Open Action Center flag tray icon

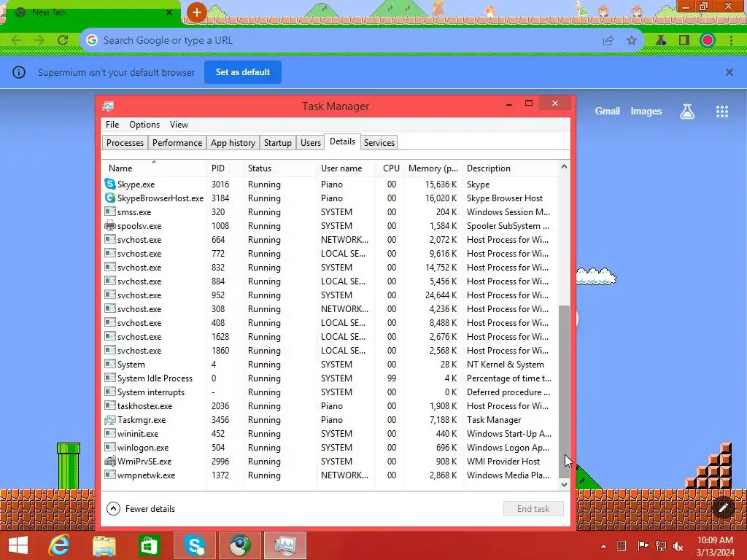[x=643, y=546]
